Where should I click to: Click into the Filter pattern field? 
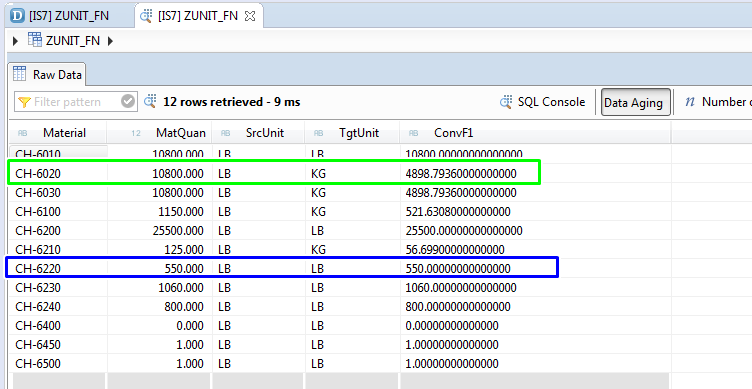tap(76, 102)
